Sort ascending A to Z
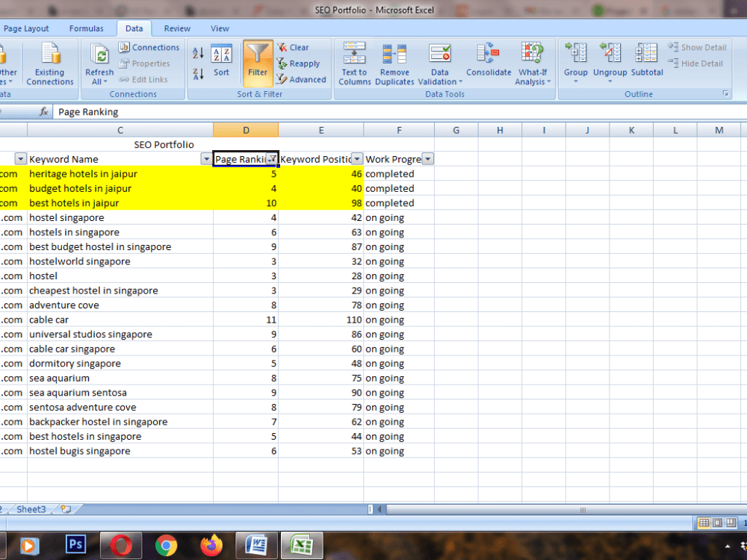747x560 pixels. (198, 53)
